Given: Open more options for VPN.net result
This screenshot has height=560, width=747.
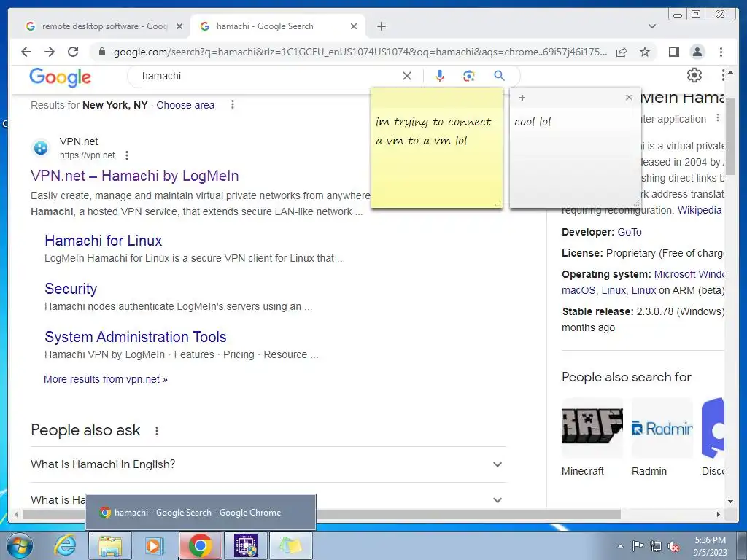Looking at the screenshot, I should 127,155.
